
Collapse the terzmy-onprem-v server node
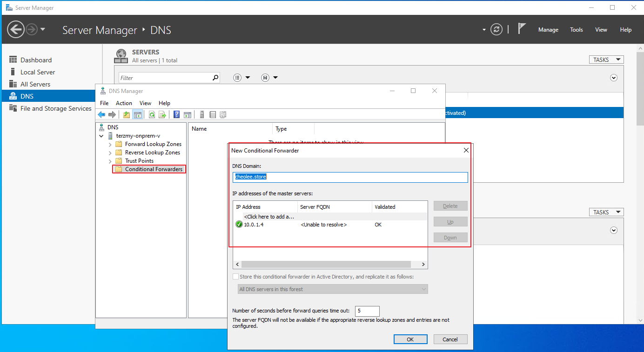tap(102, 136)
